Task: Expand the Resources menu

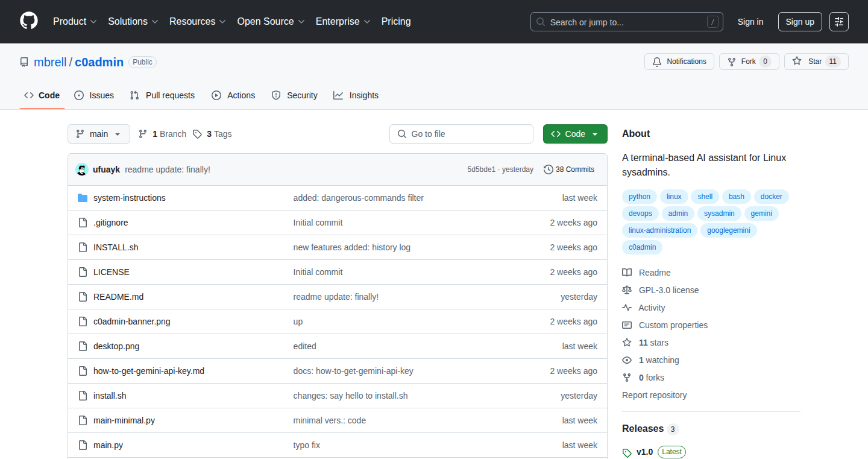Action: [x=198, y=21]
